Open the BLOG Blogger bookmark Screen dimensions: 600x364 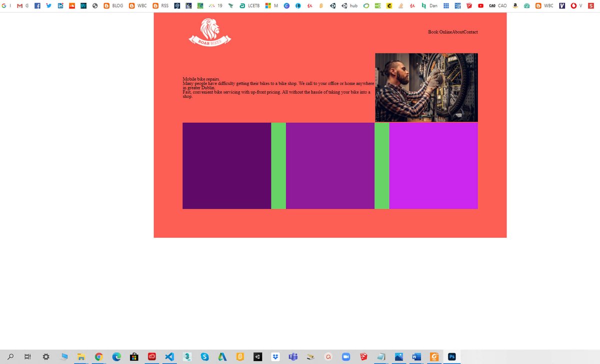113,5
